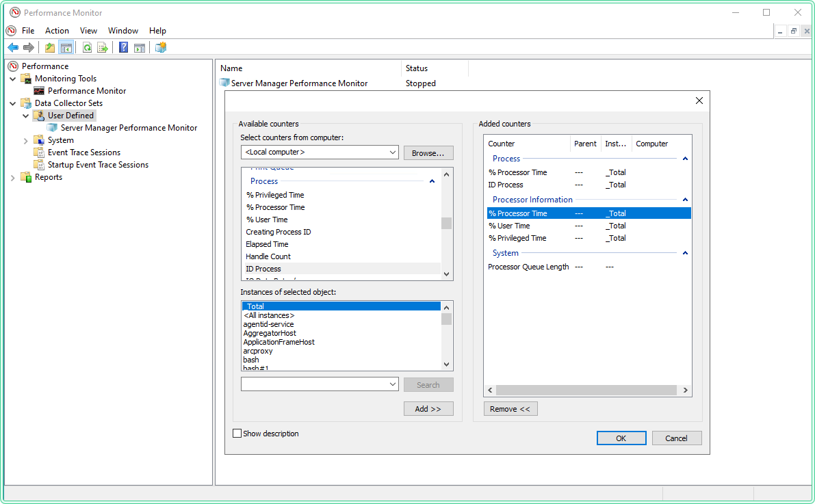
Task: Click the available counters list scroll-down arrow
Action: pos(446,274)
